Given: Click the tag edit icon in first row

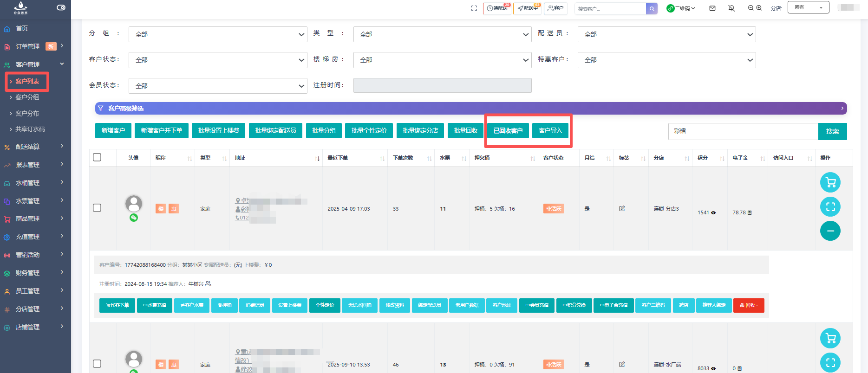Looking at the screenshot, I should click(622, 209).
